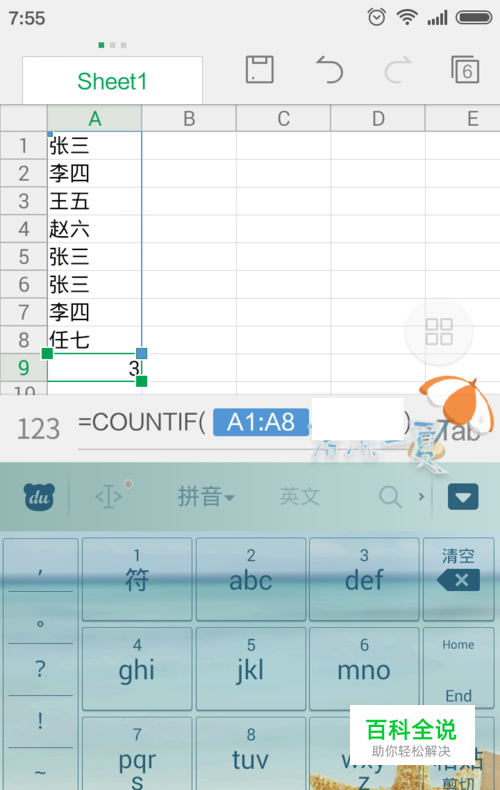Image resolution: width=500 pixels, height=790 pixels.
Task: Tap cell A3 containing 王五
Action: tap(94, 202)
